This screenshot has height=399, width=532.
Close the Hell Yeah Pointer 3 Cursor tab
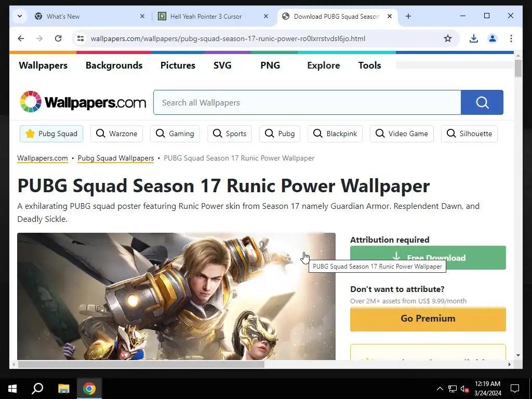pyautogui.click(x=266, y=16)
